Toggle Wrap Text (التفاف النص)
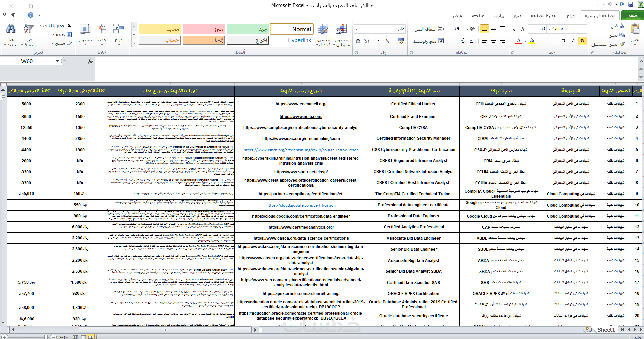 (x=429, y=29)
